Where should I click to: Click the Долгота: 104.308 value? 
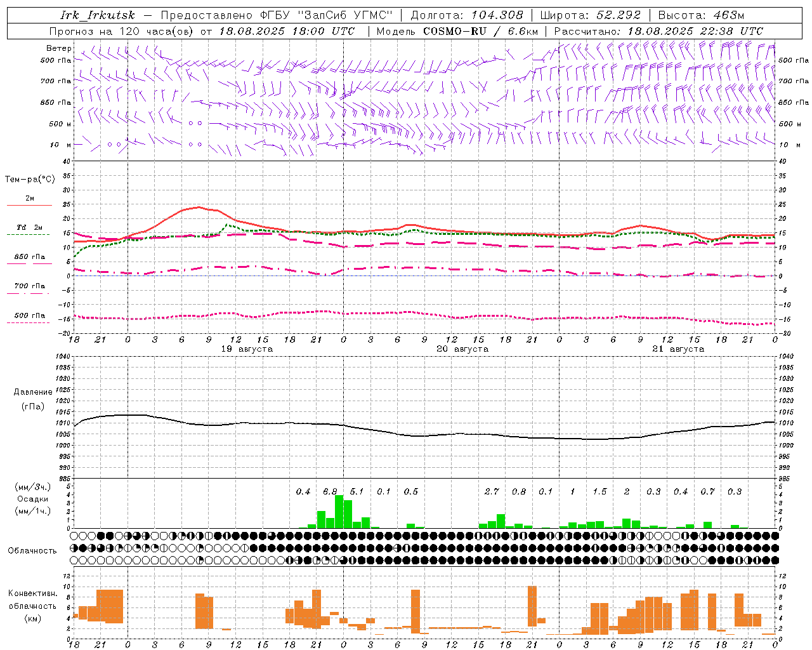pyautogui.click(x=467, y=15)
